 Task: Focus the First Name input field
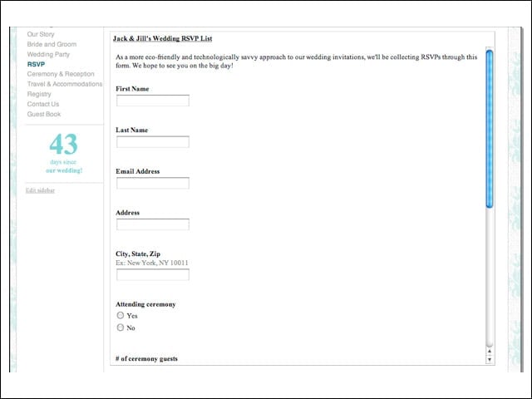click(153, 101)
